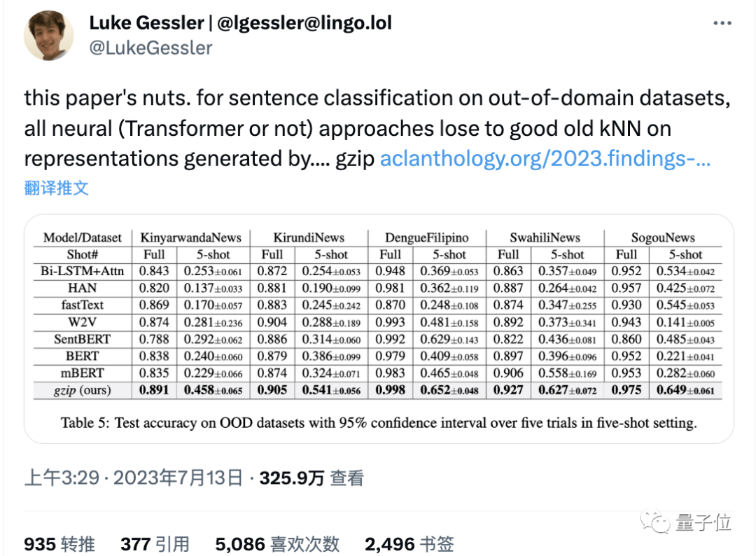This screenshot has height=556, width=756.
Task: Click the 量子位 watermark text
Action: [x=703, y=522]
